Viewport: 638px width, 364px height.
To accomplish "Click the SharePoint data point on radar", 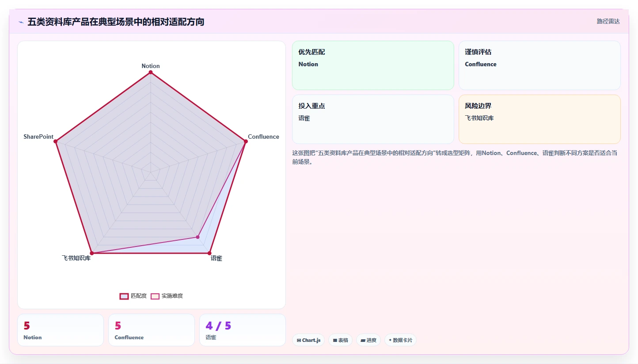I will (56, 141).
